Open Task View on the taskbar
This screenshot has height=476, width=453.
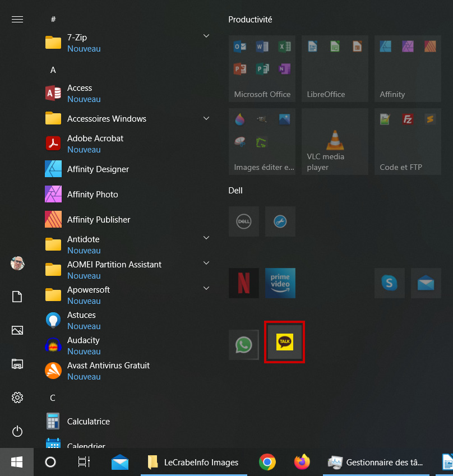[84, 462]
